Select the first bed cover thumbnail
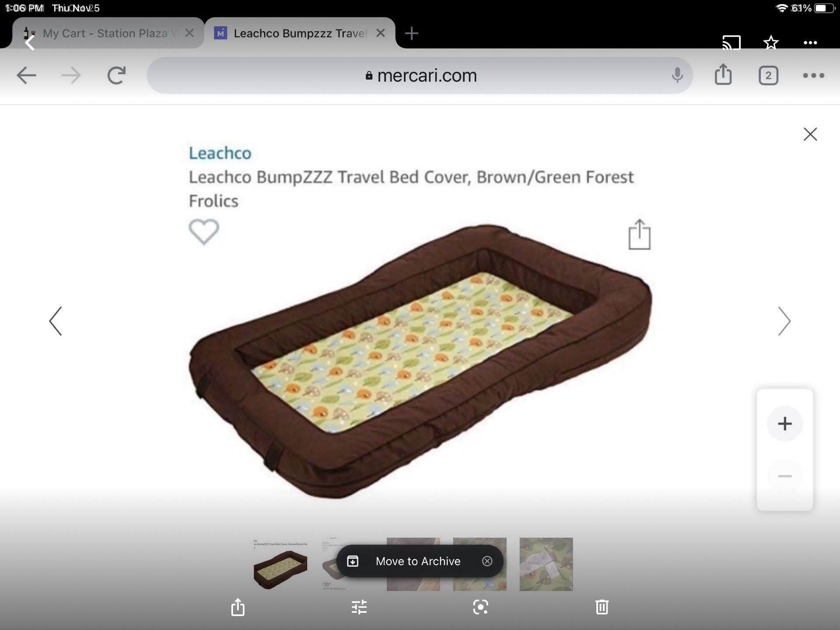Screen dimensions: 840x630 click(x=280, y=564)
